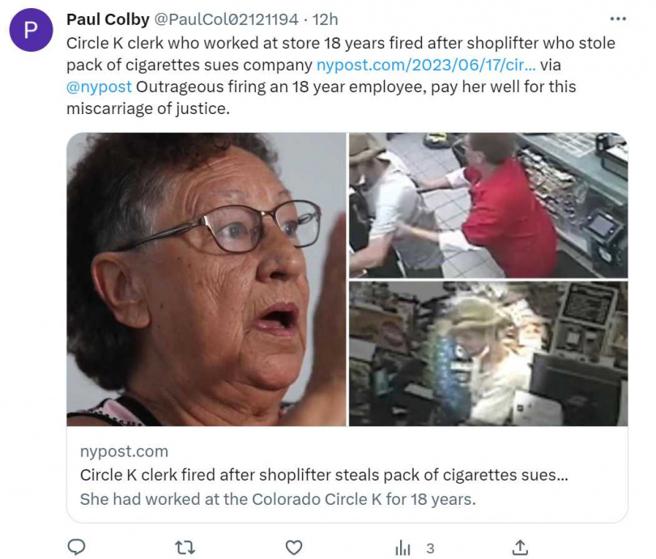Open the security camera image of hat-wearing shoplifter
Screen dimensions: 656x559
tap(488, 354)
